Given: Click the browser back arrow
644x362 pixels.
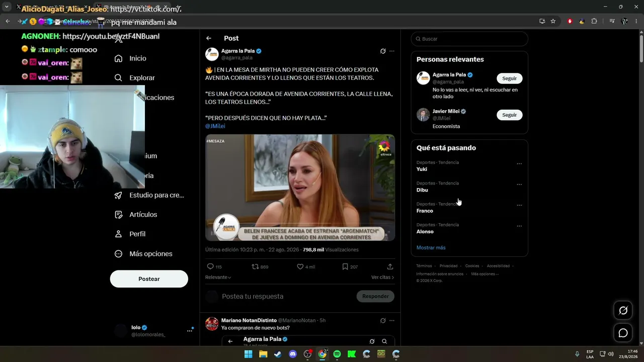Looking at the screenshot, I should pyautogui.click(x=8, y=21).
